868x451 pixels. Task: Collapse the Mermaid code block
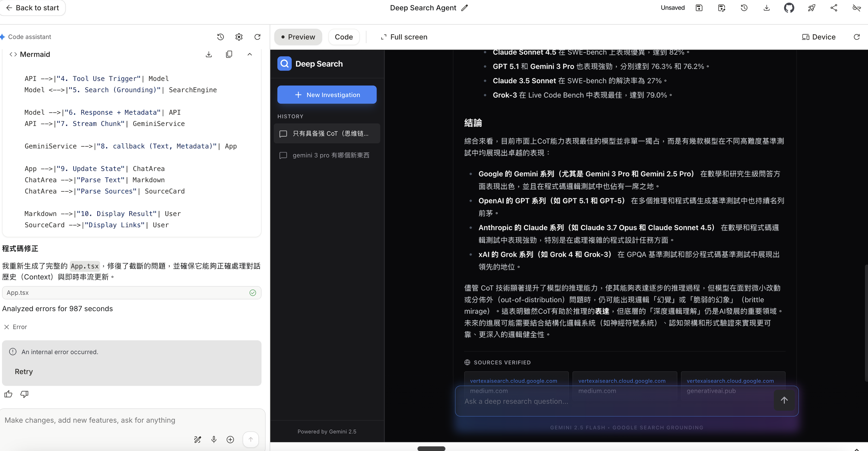pyautogui.click(x=250, y=54)
